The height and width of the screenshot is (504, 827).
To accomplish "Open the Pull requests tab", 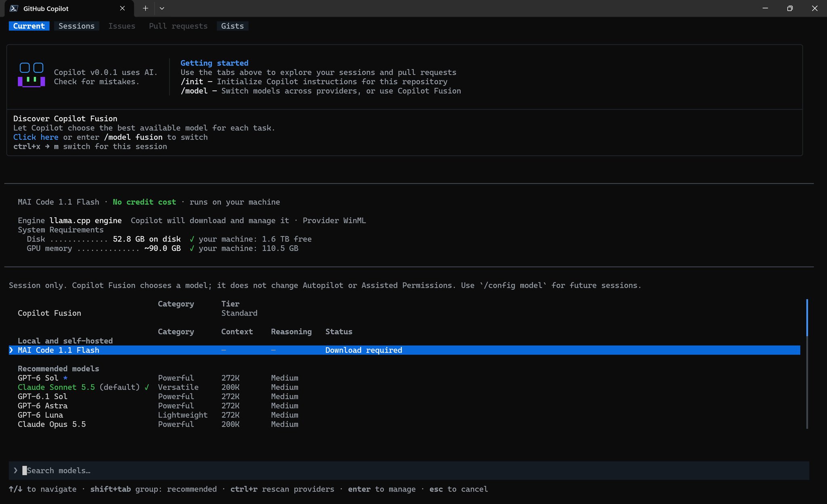I will [x=178, y=26].
